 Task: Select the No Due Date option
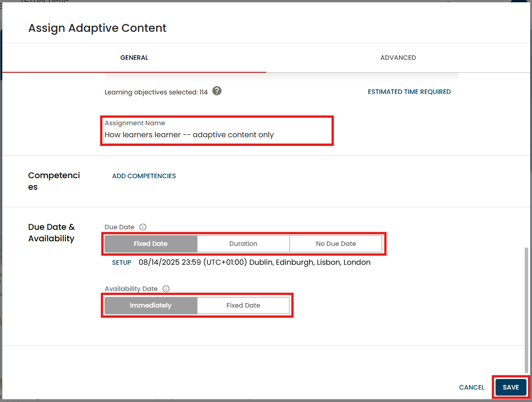[x=336, y=244]
